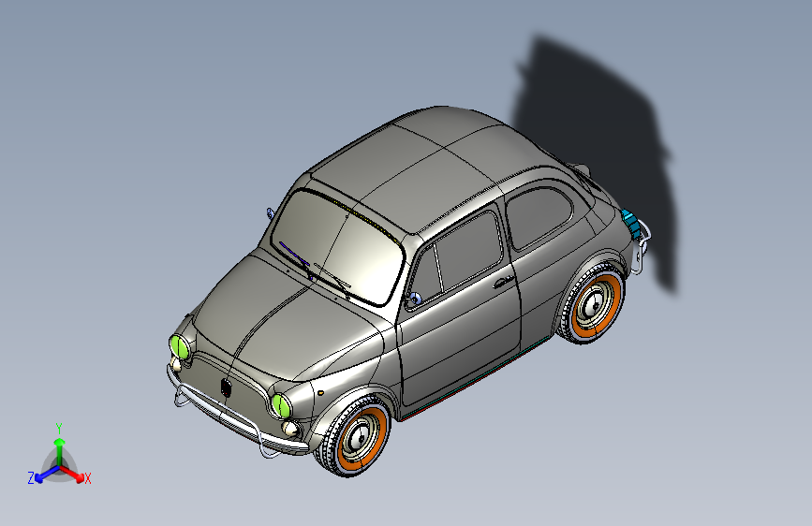Click the red X axis of the triad
Screen dimensions: 812x526
72,474
